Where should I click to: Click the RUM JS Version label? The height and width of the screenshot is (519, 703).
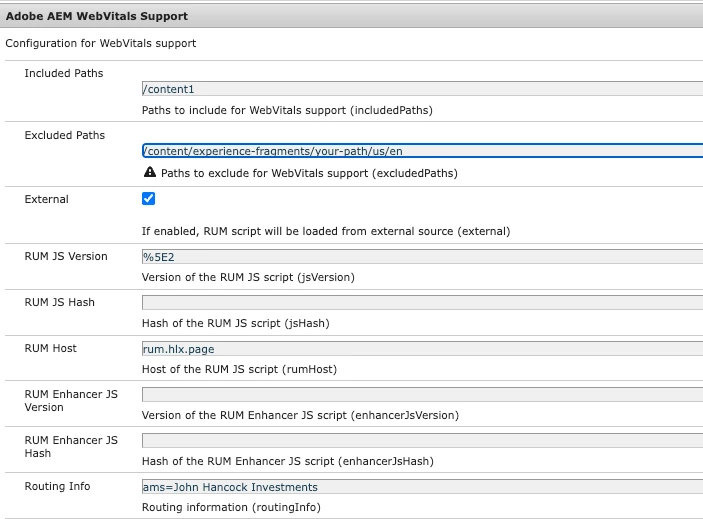click(66, 256)
